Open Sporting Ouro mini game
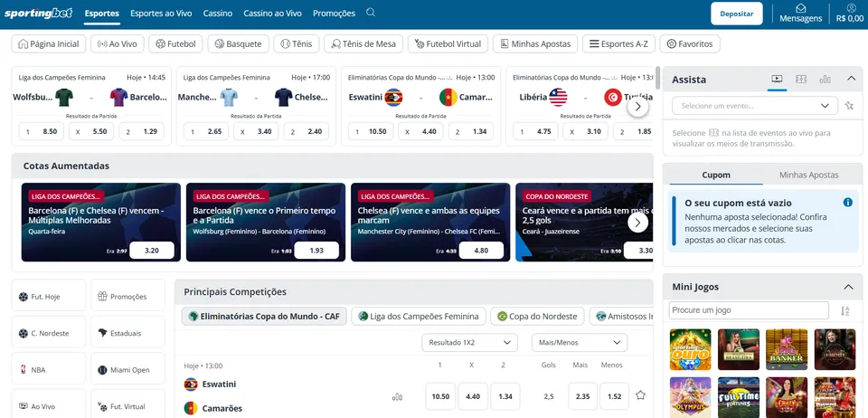Image resolution: width=868 pixels, height=418 pixels. pyautogui.click(x=690, y=349)
